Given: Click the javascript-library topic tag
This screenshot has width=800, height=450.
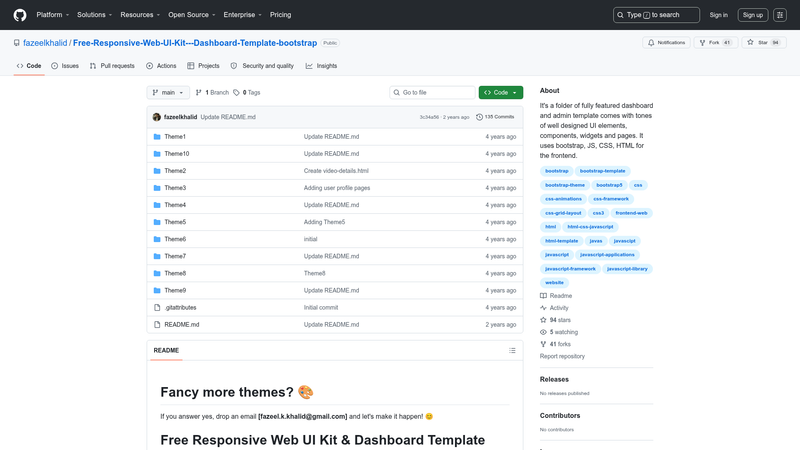Looking at the screenshot, I should [x=627, y=269].
